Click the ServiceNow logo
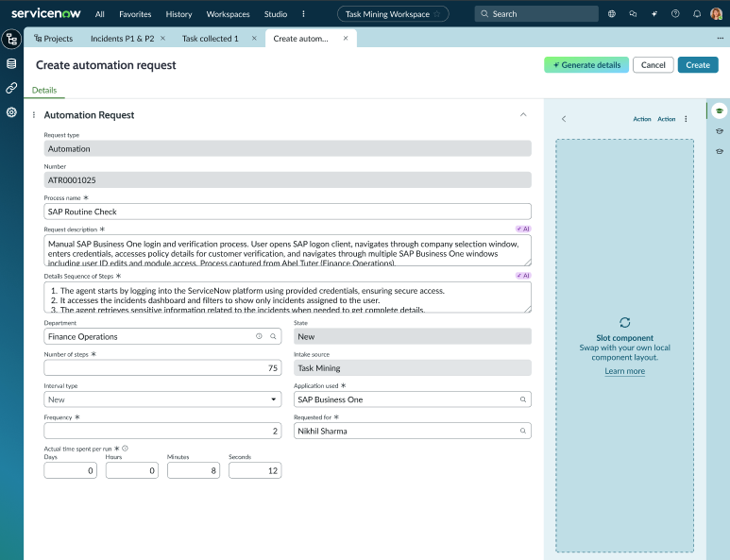 click(x=45, y=13)
